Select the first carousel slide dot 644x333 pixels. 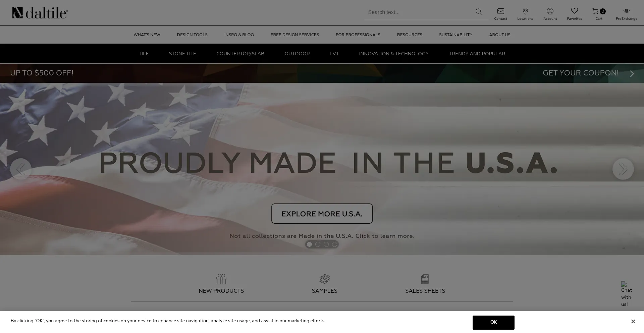(309, 244)
